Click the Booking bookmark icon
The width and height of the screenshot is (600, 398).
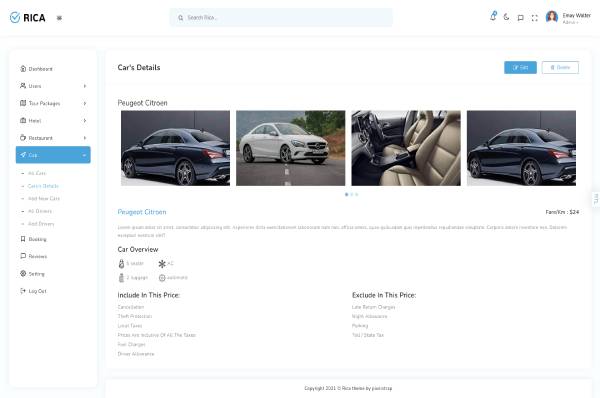tap(23, 239)
